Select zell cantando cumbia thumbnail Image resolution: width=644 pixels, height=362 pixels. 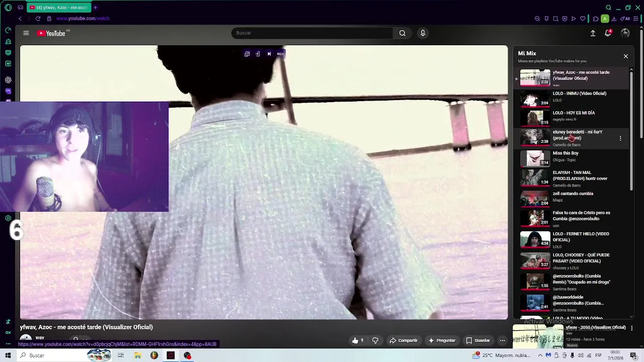click(535, 199)
